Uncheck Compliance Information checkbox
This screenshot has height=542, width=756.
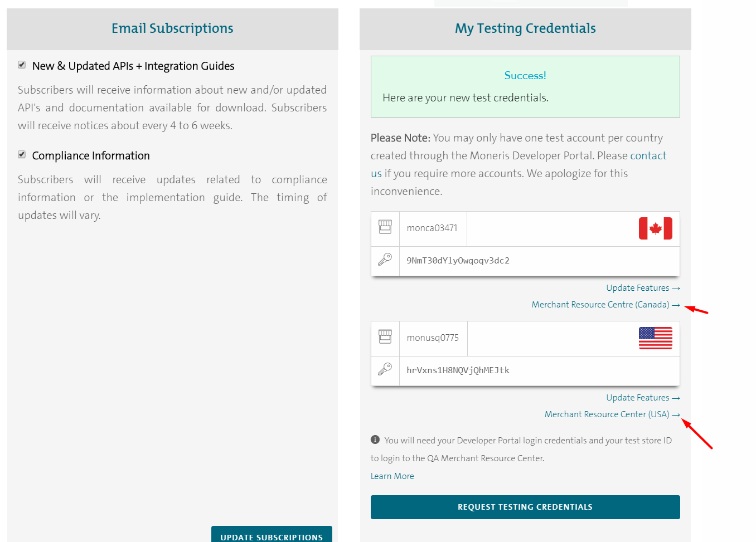(22, 154)
